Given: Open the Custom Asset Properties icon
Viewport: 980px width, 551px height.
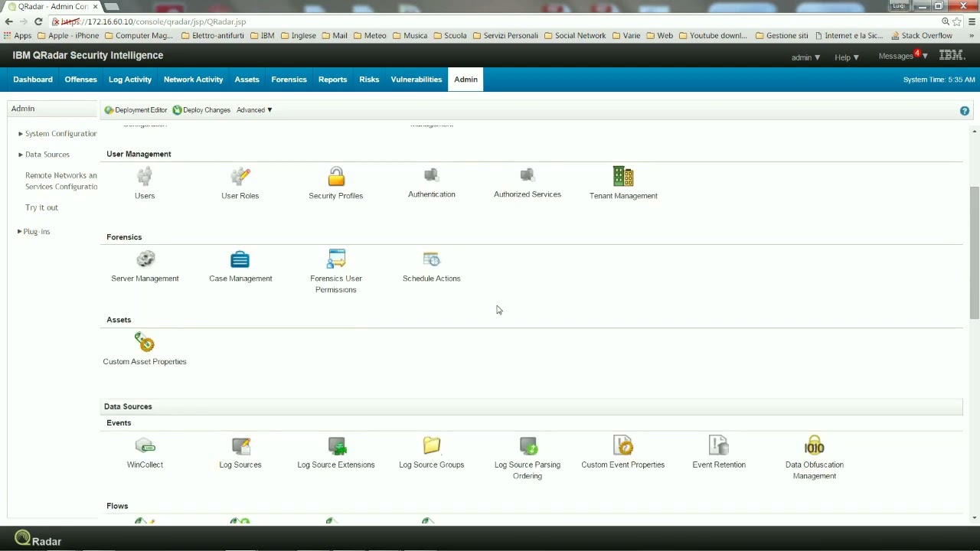Looking at the screenshot, I should coord(145,343).
